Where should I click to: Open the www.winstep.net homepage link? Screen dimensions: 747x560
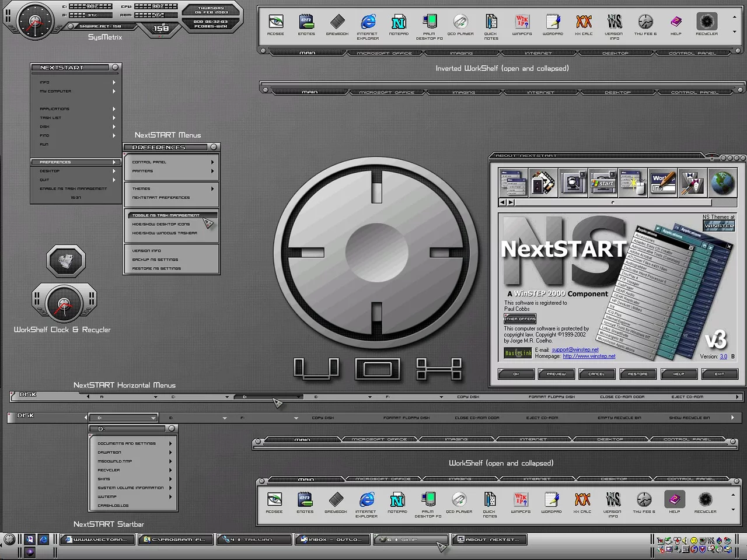click(589, 356)
